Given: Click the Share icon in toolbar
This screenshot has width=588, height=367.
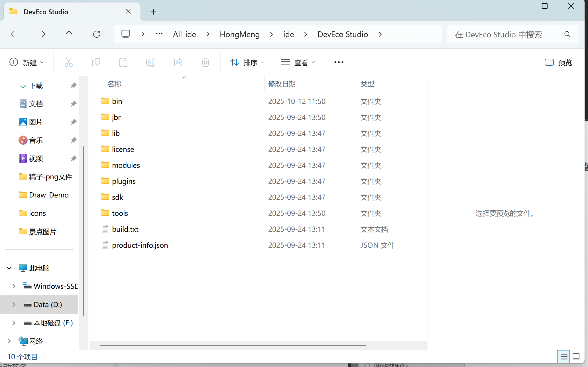Looking at the screenshot, I should 178,62.
